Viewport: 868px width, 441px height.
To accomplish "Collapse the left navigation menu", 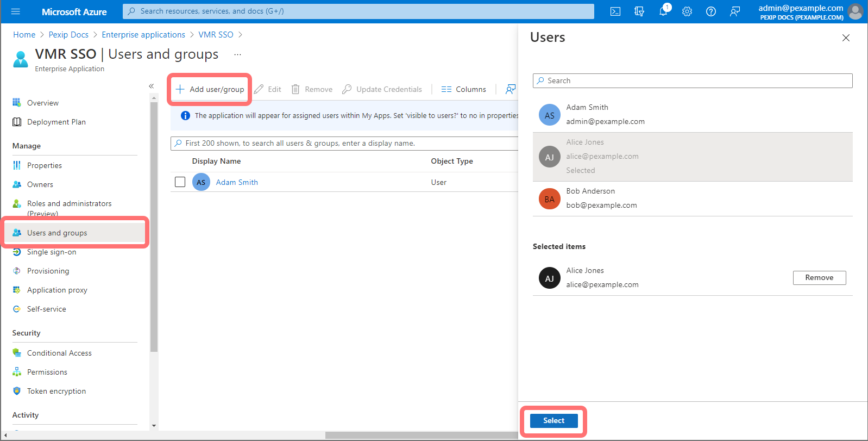I will [151, 86].
